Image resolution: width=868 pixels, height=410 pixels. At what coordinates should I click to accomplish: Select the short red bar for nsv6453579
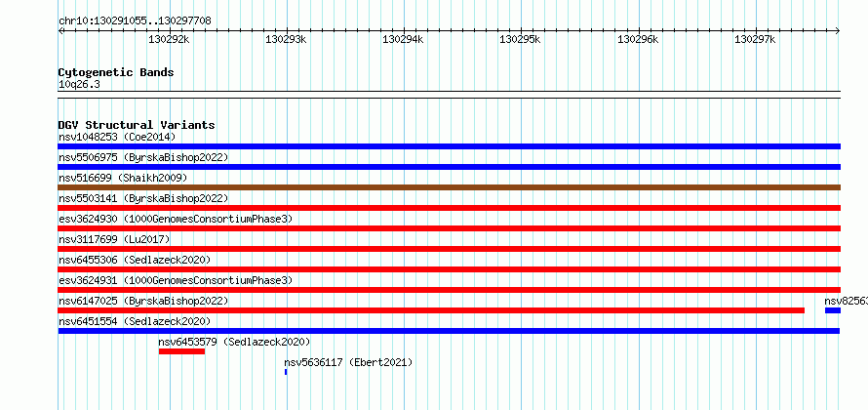pyautogui.click(x=181, y=351)
